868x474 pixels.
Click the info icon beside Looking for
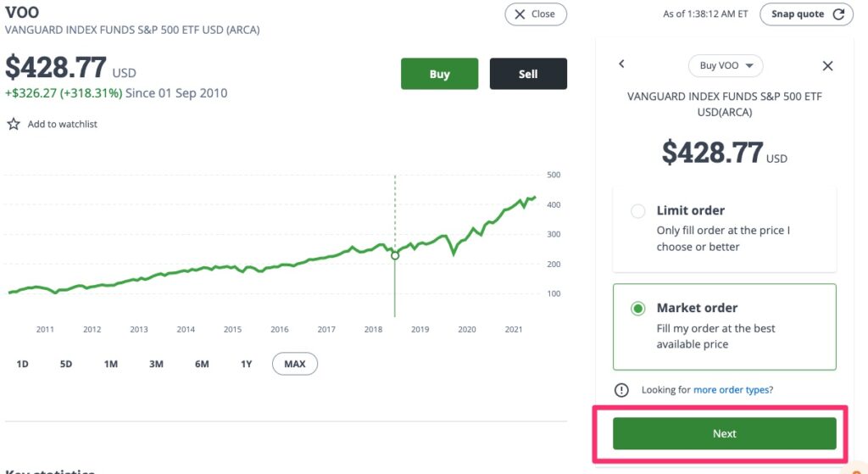[622, 390]
